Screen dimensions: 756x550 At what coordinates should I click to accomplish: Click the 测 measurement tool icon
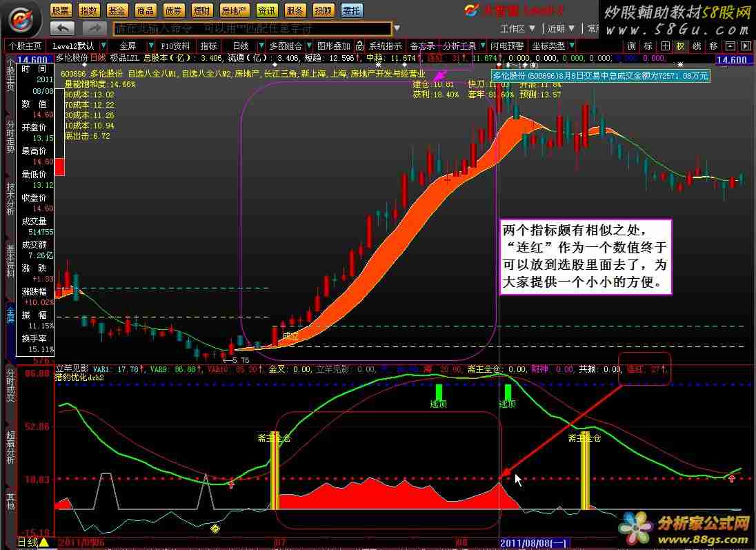pos(631,46)
